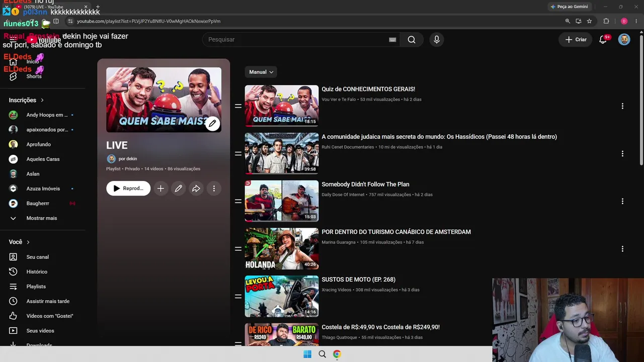Bookmark this page with the star icon

point(589,21)
